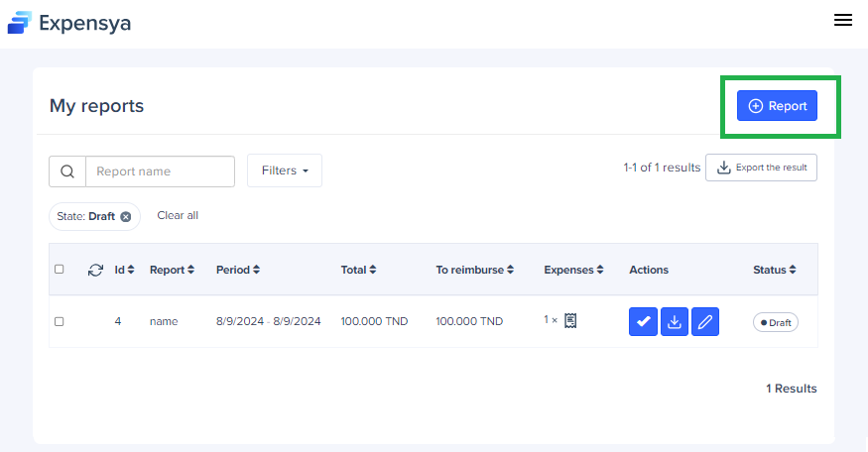Click Export the result button

coord(761,168)
